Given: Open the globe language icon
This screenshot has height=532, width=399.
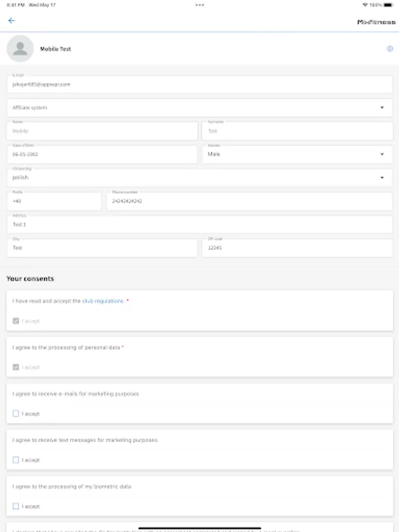Looking at the screenshot, I should 390,49.
